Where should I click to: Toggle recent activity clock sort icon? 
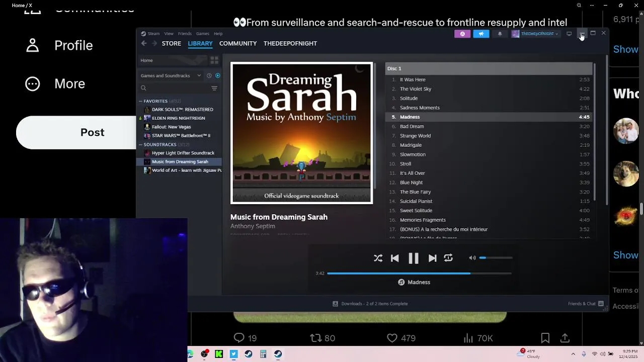(209, 75)
